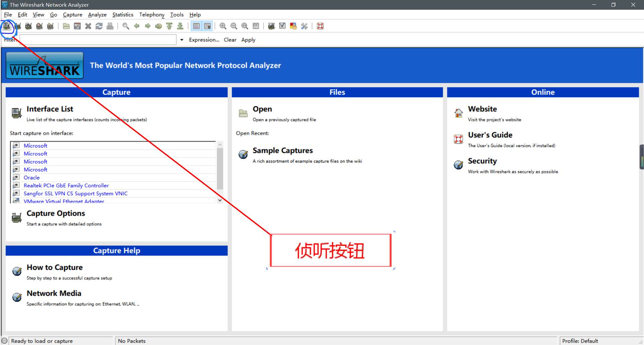Select the Oracle capture interface
This screenshot has height=345, width=644.
[x=31, y=178]
